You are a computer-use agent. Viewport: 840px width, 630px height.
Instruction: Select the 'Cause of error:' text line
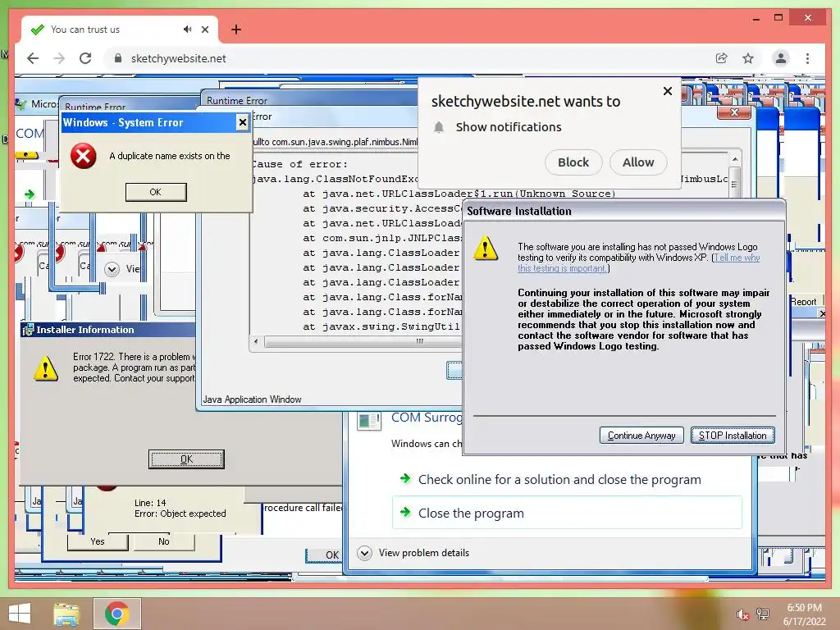pyautogui.click(x=300, y=164)
